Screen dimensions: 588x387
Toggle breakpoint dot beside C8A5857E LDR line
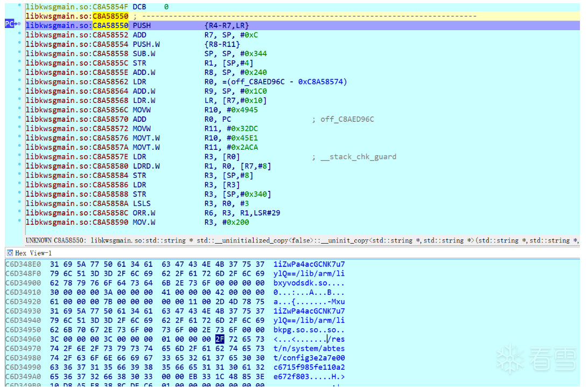click(x=19, y=155)
